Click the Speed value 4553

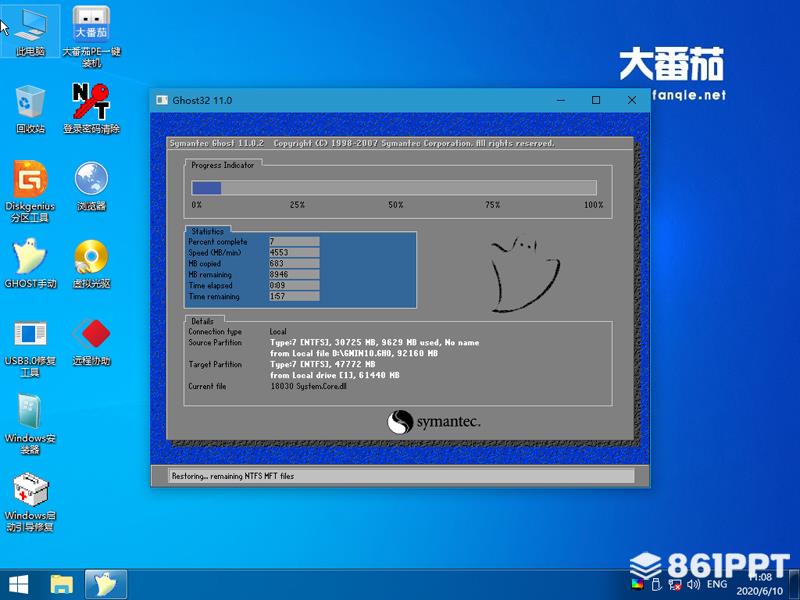[x=294, y=253]
